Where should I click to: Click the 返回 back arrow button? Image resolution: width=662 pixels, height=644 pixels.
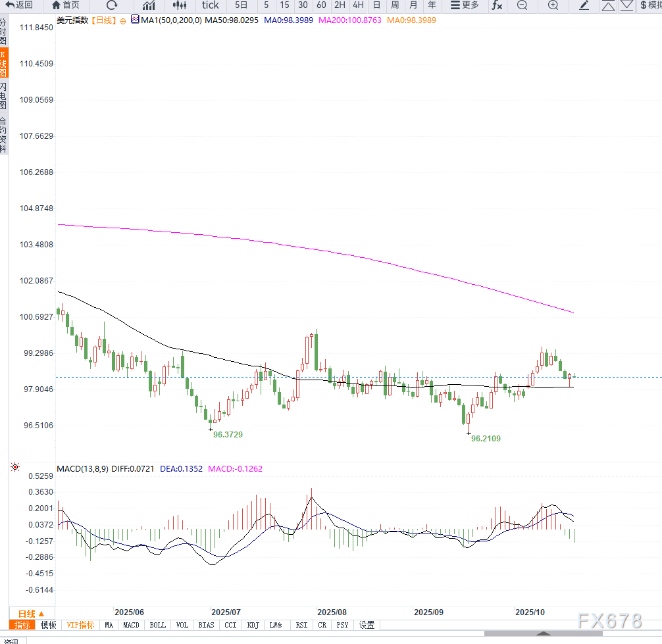coord(19,5)
